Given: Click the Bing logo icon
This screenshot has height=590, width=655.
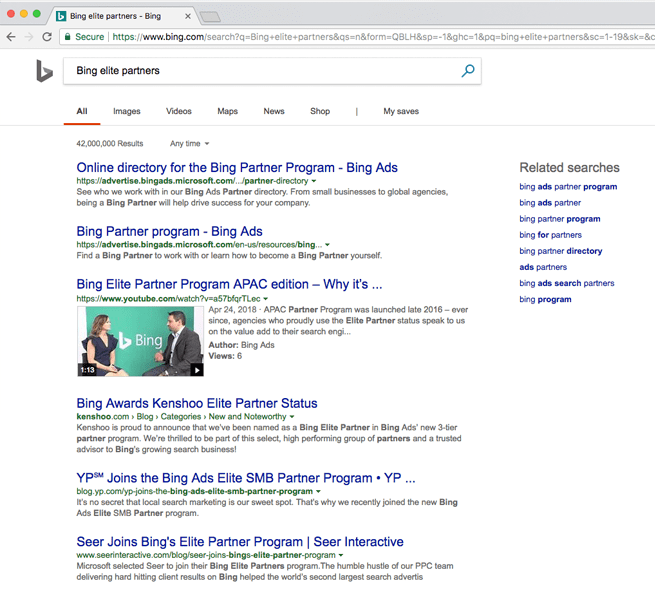Looking at the screenshot, I should coord(44,71).
